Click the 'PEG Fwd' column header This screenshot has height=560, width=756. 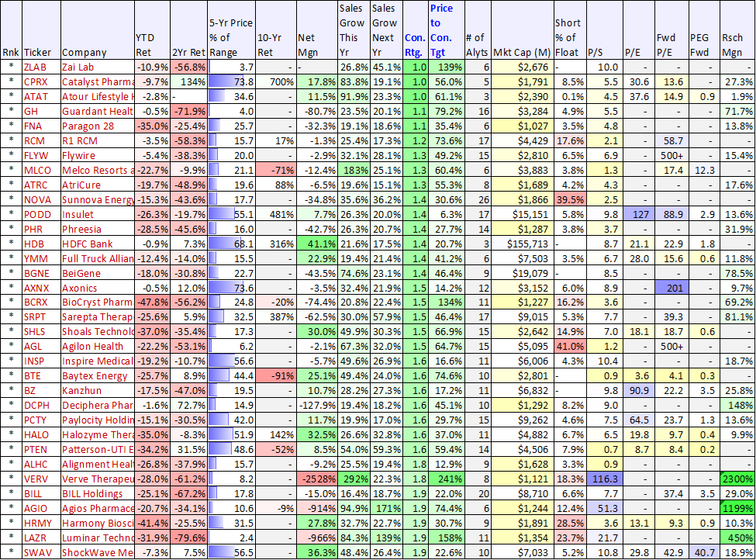click(x=704, y=30)
